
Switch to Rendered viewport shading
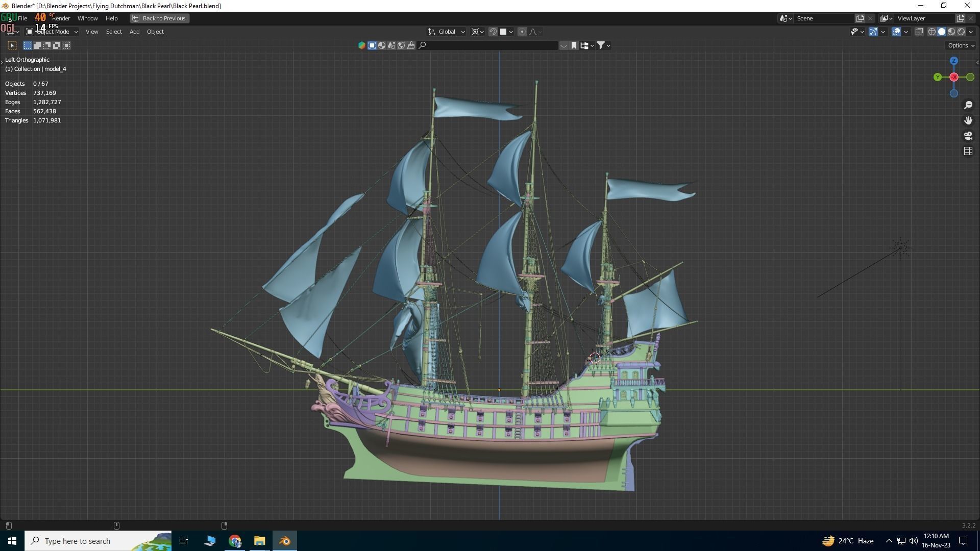[x=961, y=32]
